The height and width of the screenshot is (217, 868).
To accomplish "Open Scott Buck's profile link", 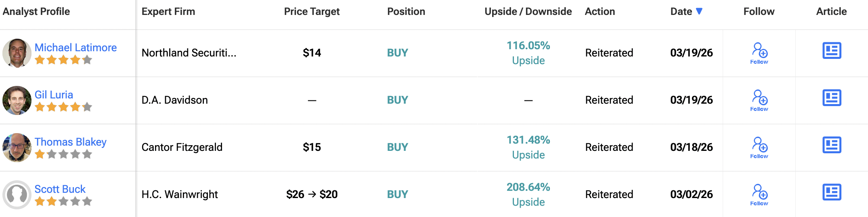I will 60,189.
